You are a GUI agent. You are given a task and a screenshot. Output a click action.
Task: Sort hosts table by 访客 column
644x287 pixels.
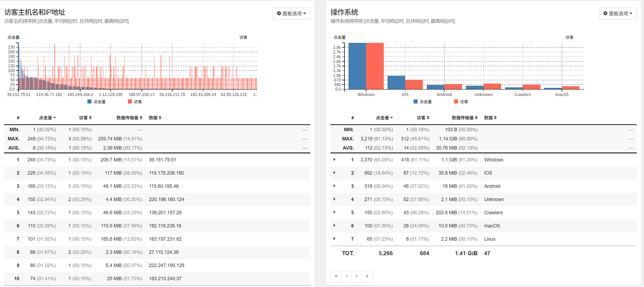pos(85,118)
